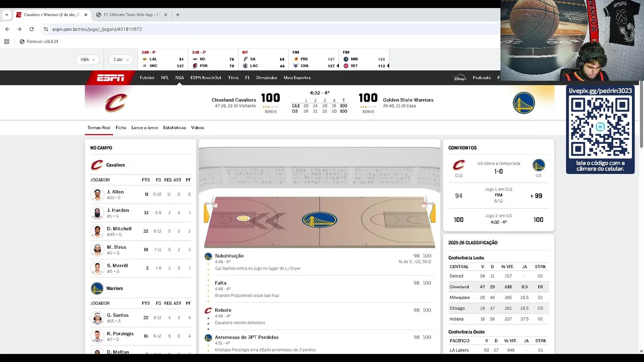Click J. Allen player headshot

97,194
